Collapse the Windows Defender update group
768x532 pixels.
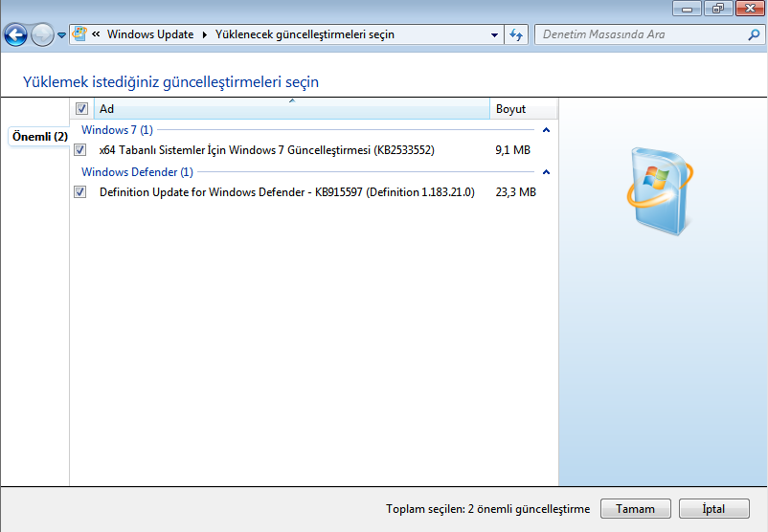[x=546, y=172]
